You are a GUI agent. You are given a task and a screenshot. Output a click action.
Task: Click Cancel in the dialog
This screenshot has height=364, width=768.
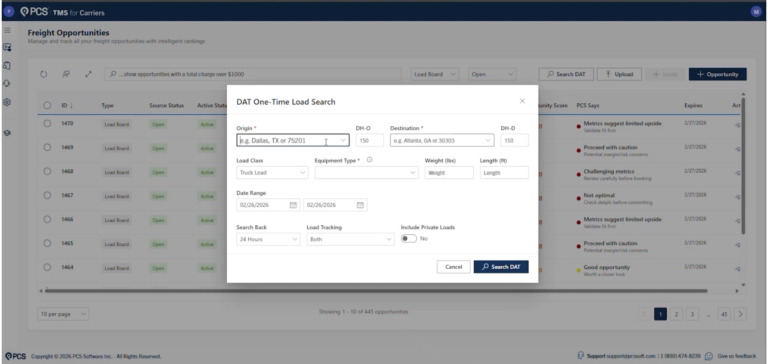[x=454, y=267]
